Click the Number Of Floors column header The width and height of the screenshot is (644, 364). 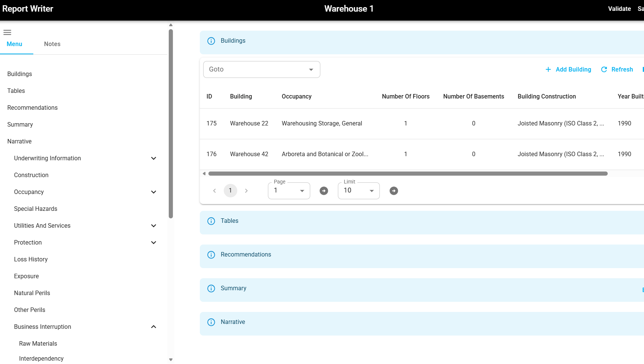(406, 97)
